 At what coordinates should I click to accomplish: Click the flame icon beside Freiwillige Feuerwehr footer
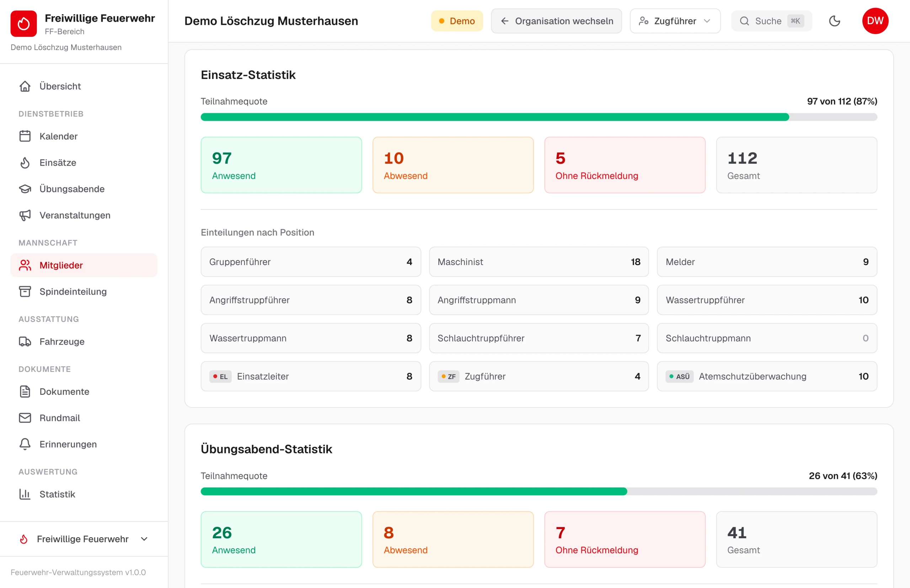pos(24,539)
